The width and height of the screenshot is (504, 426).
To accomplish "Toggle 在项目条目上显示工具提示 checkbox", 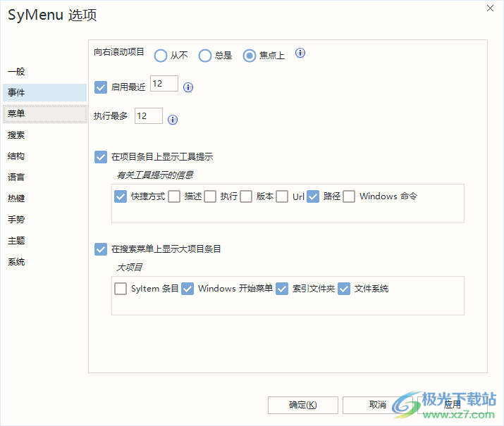I will (x=101, y=157).
